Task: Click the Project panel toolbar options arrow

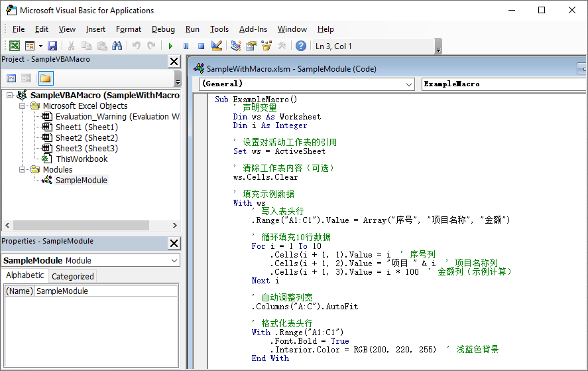Action: (x=178, y=78)
